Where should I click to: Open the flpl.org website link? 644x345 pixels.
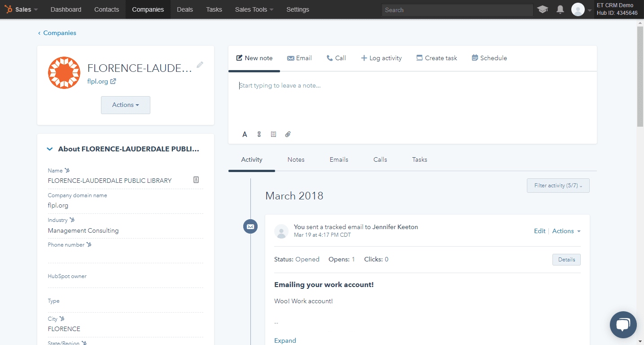(x=97, y=81)
